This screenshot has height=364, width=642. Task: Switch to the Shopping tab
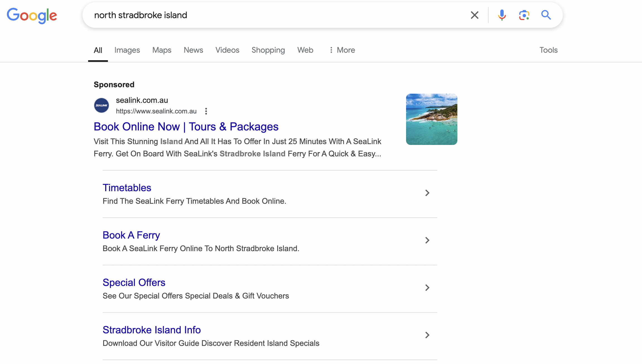(x=268, y=50)
